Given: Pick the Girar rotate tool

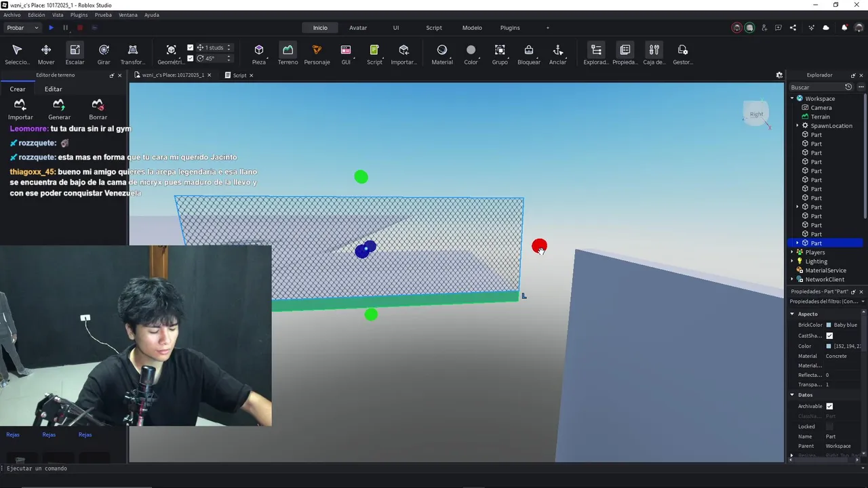Looking at the screenshot, I should pos(104,54).
